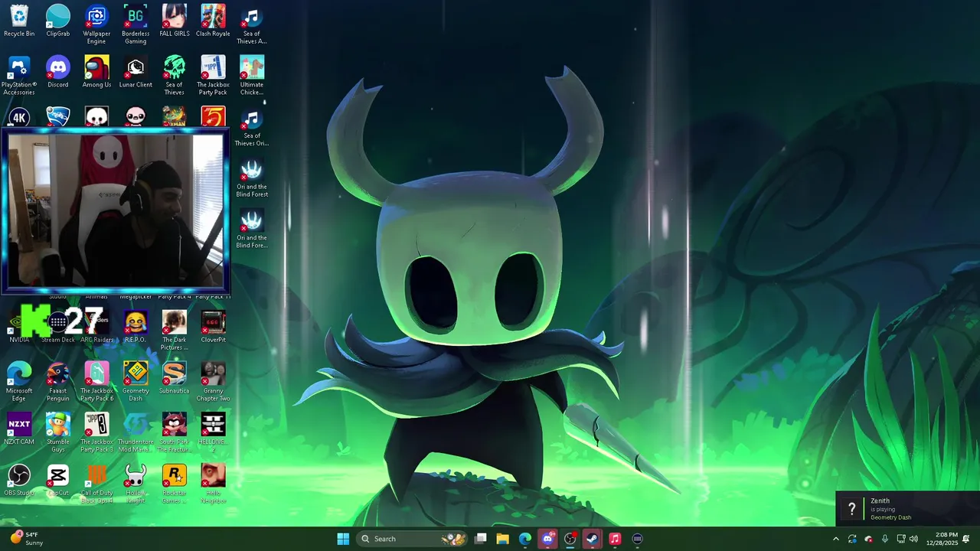Open the Thunderstore Mod Manager icon
Viewport: 980px width, 551px height.
[x=136, y=432]
